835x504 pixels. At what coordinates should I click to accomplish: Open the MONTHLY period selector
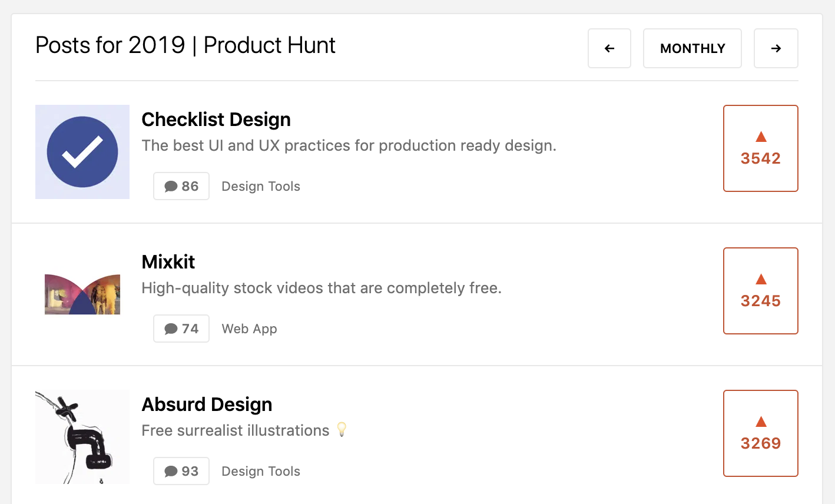click(692, 48)
